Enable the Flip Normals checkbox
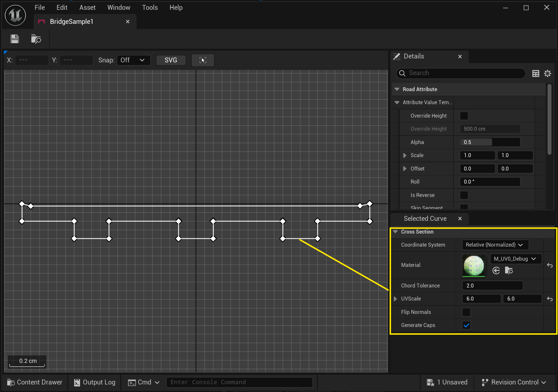The image size is (558, 392). click(466, 312)
